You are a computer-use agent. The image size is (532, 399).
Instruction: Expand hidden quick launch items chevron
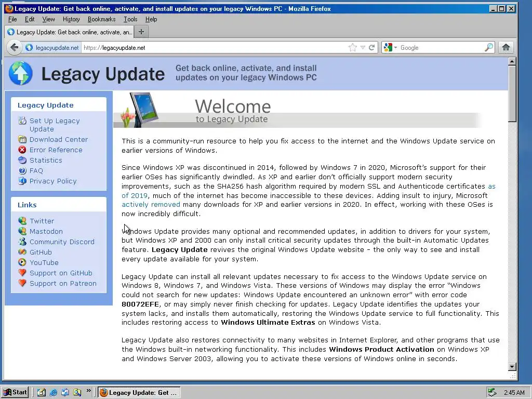click(88, 391)
